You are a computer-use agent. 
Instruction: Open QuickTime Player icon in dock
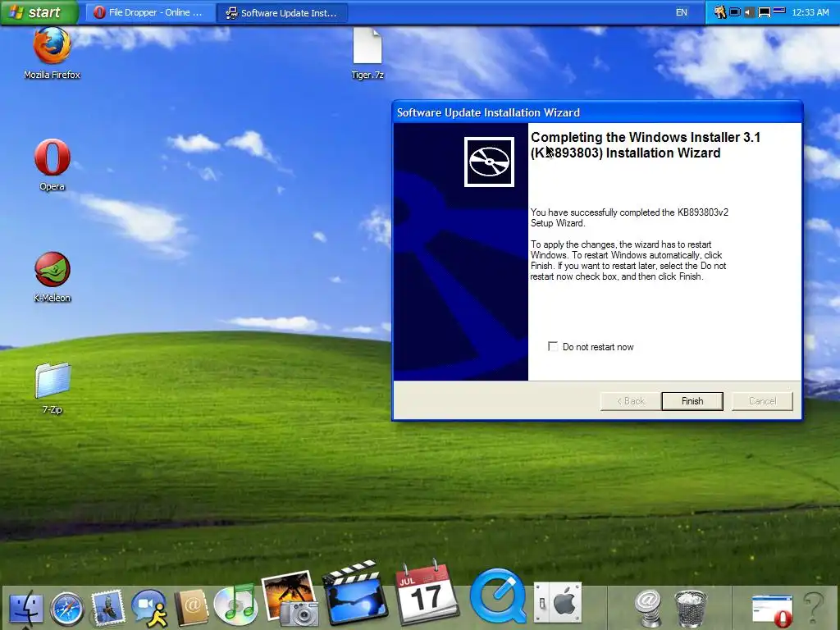click(498, 596)
